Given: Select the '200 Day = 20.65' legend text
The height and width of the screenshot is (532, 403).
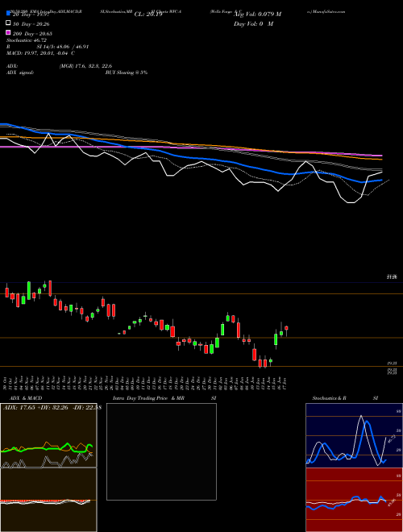Looking at the screenshot, I should [32, 34].
